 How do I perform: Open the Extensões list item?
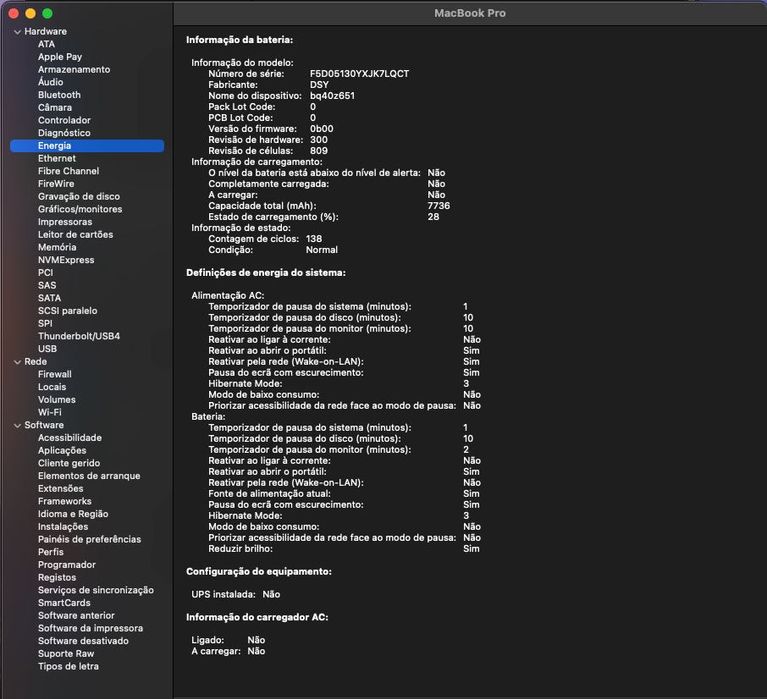click(x=61, y=489)
